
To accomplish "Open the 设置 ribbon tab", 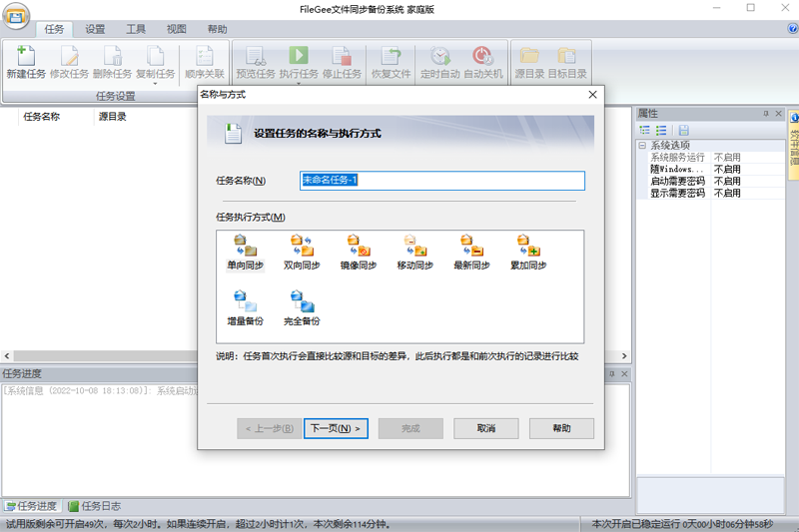I will pyautogui.click(x=95, y=29).
